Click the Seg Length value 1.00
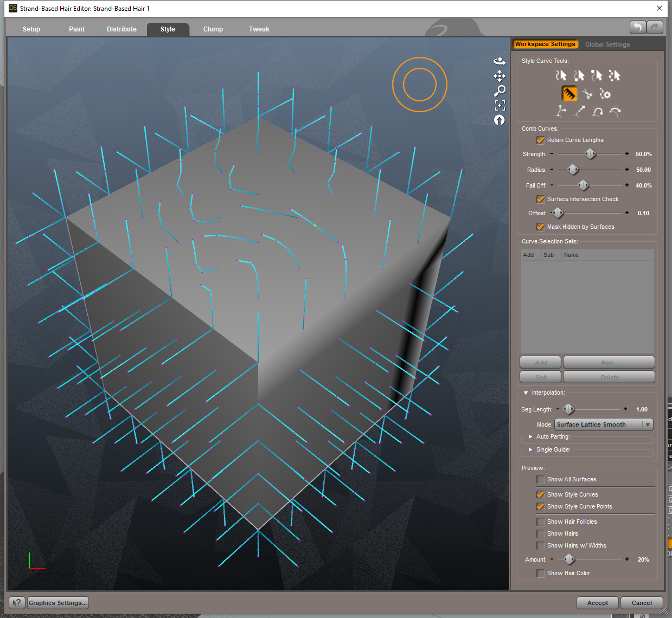 click(642, 409)
